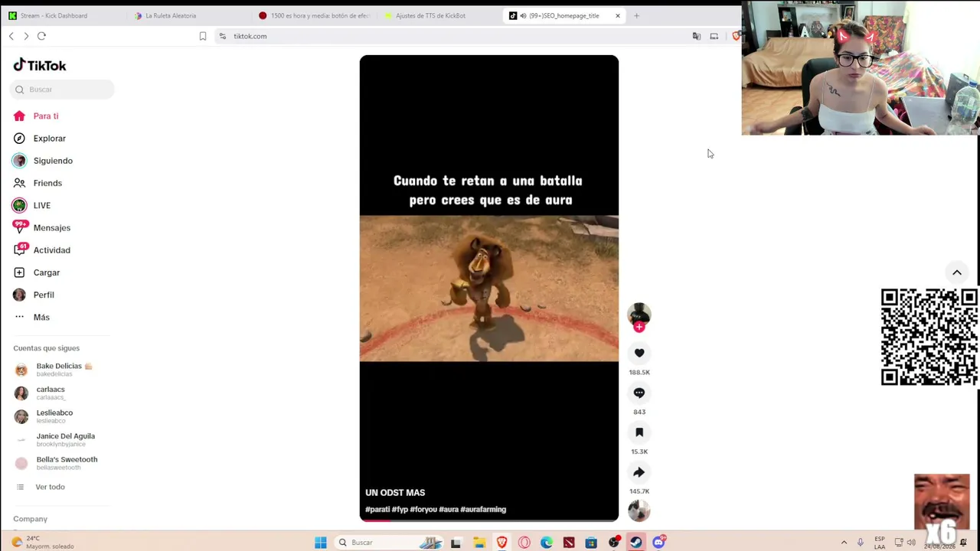Image resolution: width=980 pixels, height=551 pixels.
Task: Reload the TikTok page
Action: click(x=41, y=36)
